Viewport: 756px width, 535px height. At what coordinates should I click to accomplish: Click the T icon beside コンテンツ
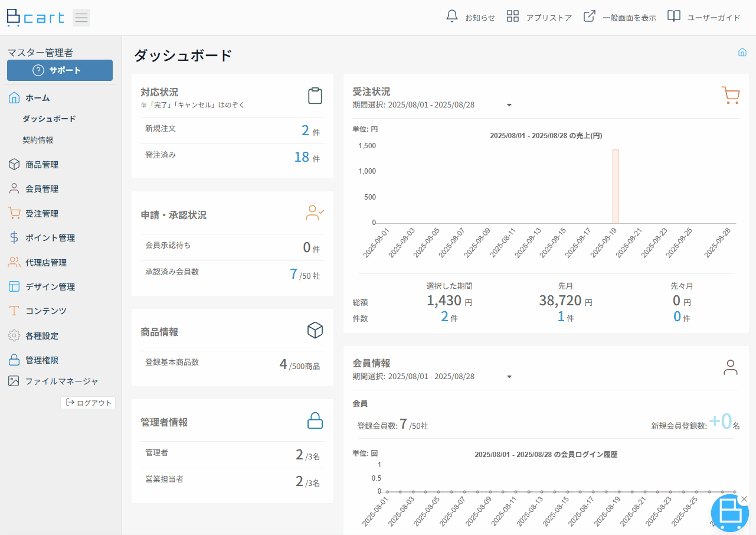tap(14, 311)
